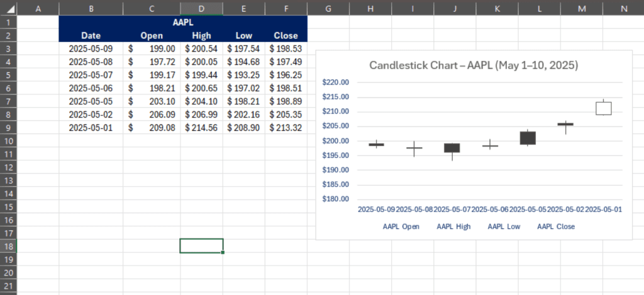Screen dimensions: 644x295
Task: Select the 2025-05-09 date cell in table
Action: [x=91, y=48]
